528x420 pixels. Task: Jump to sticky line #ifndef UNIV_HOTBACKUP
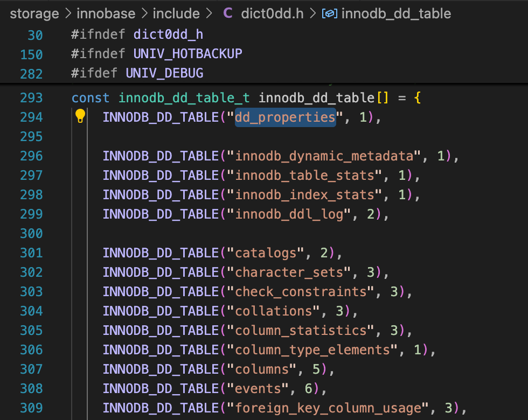coord(156,54)
